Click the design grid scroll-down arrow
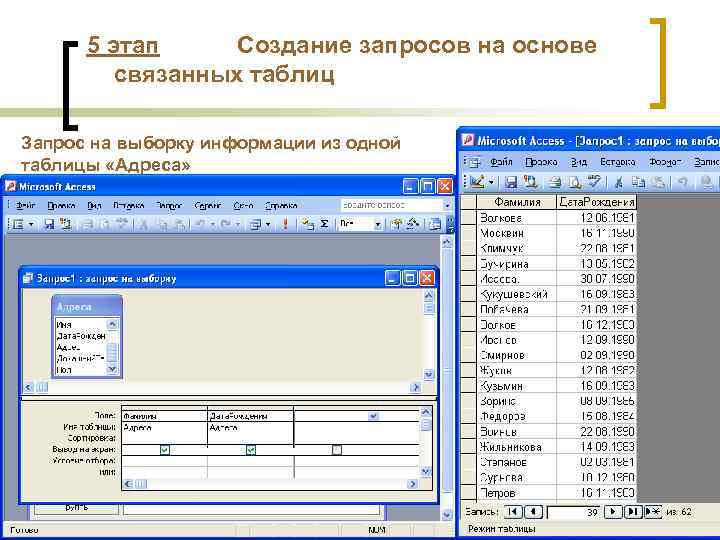Screen dimensions: 720x540 426,472
